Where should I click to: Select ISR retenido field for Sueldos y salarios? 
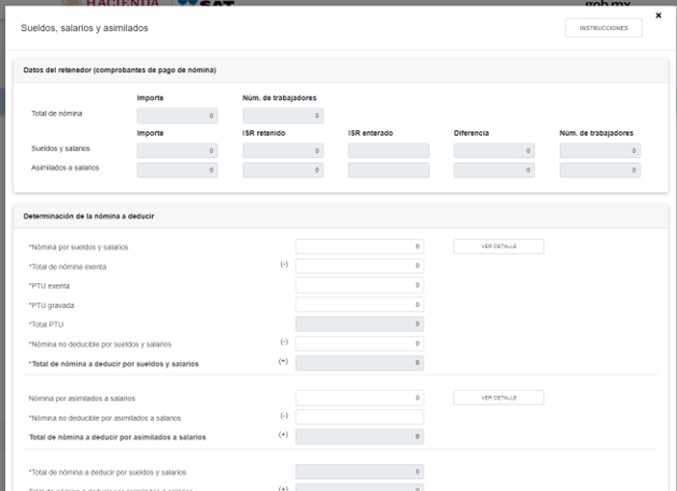coord(283,151)
